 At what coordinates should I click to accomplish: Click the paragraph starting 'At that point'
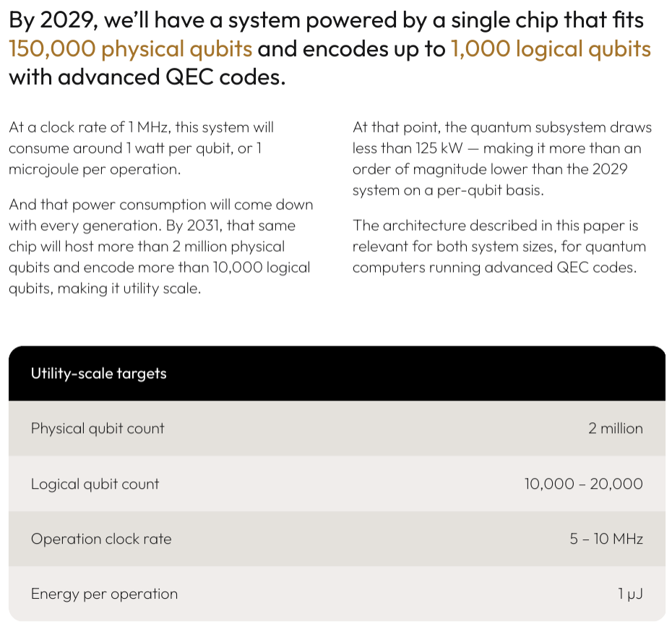tap(502, 158)
